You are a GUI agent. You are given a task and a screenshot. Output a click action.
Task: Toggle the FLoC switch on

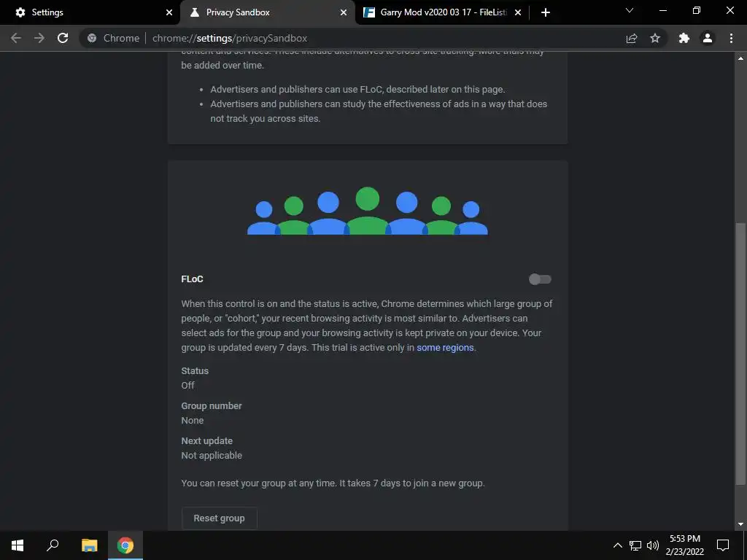coord(540,279)
